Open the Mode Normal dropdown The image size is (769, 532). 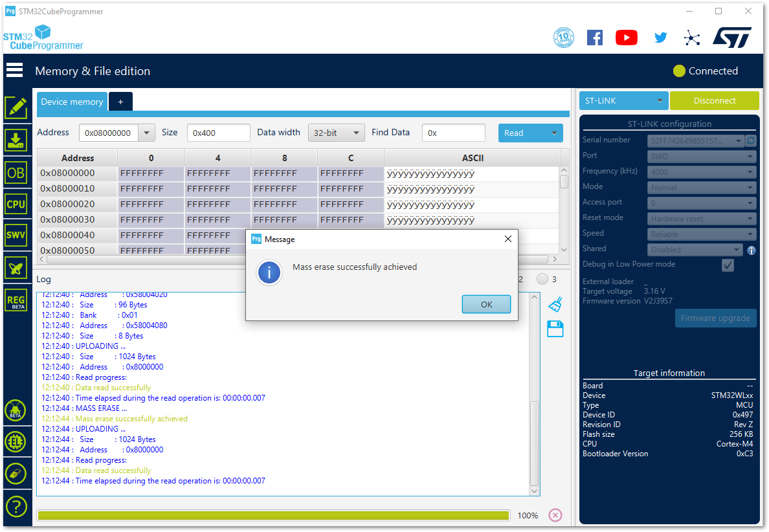tap(702, 187)
